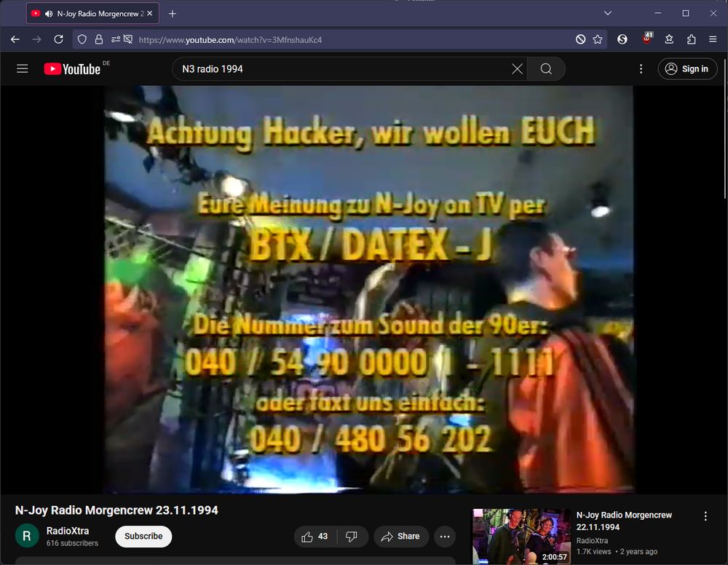This screenshot has width=728, height=565.
Task: Click the page vertical scrollbar
Action: click(725, 130)
